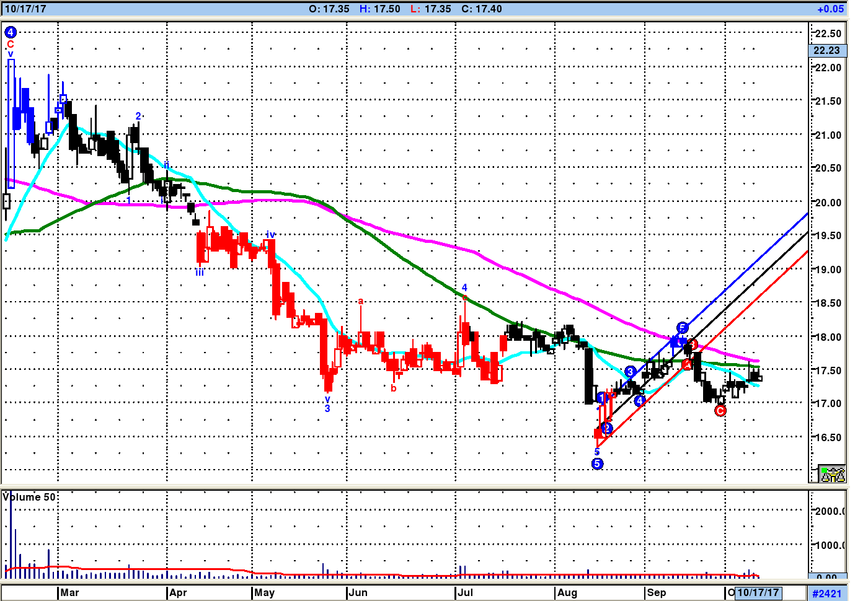Select the blue circled 1 wave label

[x=601, y=398]
